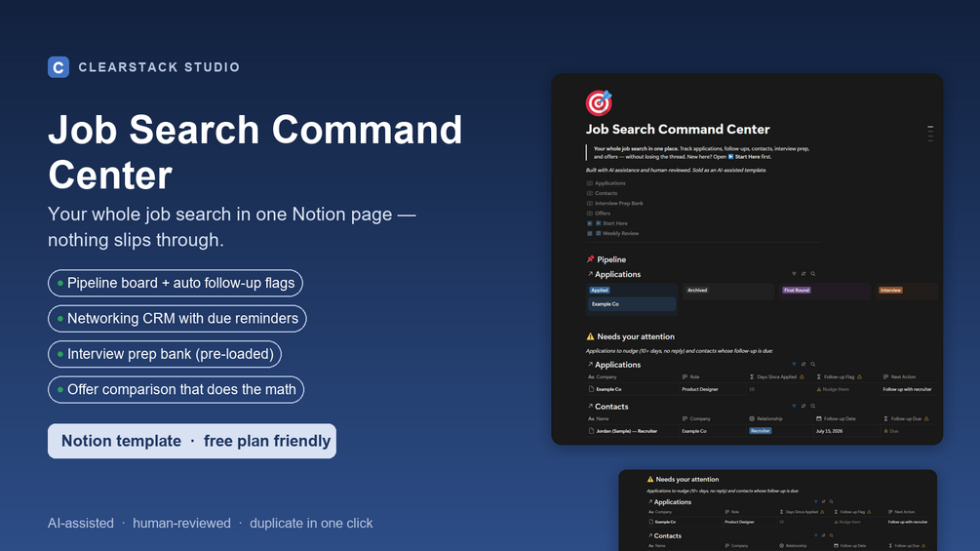Click warning icon beside Needs your attention, large preview
The height and width of the screenshot is (551, 980).
click(x=590, y=336)
